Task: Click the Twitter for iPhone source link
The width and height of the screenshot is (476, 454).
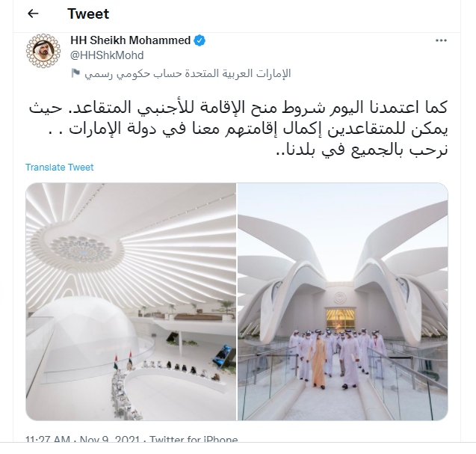Action: click(x=194, y=439)
